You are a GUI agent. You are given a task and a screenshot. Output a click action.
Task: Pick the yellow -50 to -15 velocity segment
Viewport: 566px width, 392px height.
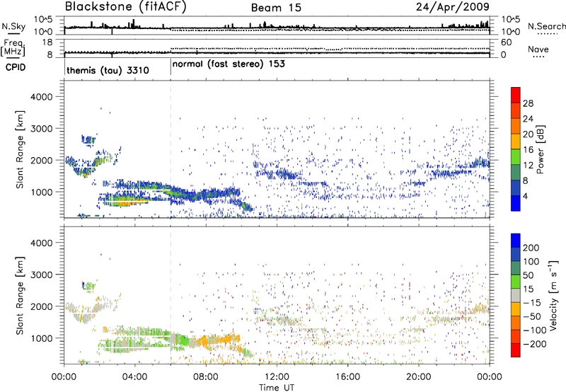click(516, 309)
